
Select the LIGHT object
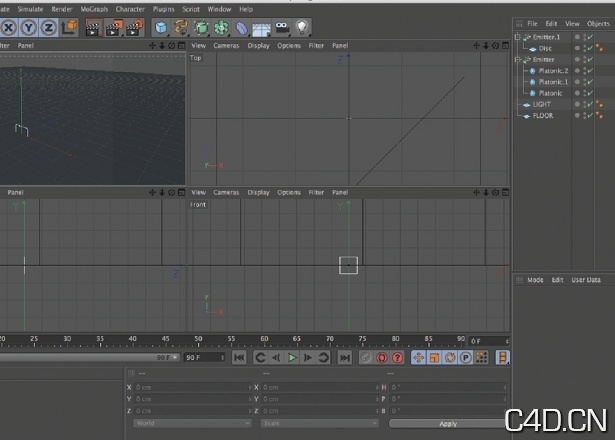[x=542, y=104]
